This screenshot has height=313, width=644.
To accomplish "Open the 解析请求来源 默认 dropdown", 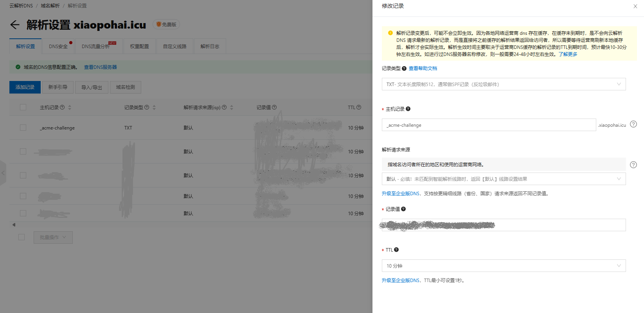I will click(x=504, y=179).
